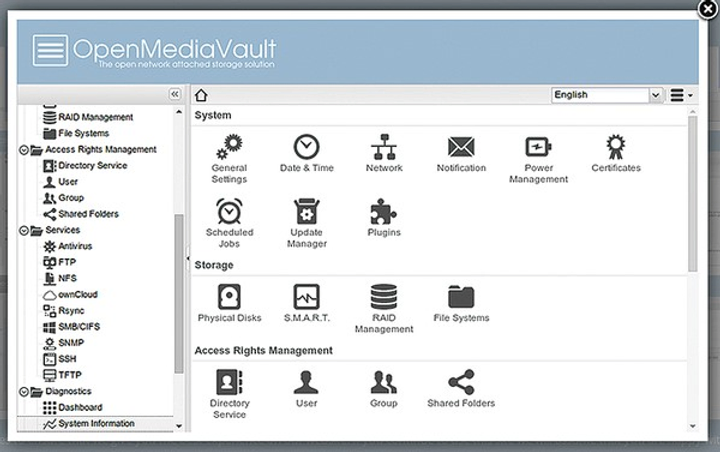Image resolution: width=720 pixels, height=452 pixels.
Task: Open the Group icon in main panel
Action: click(384, 389)
